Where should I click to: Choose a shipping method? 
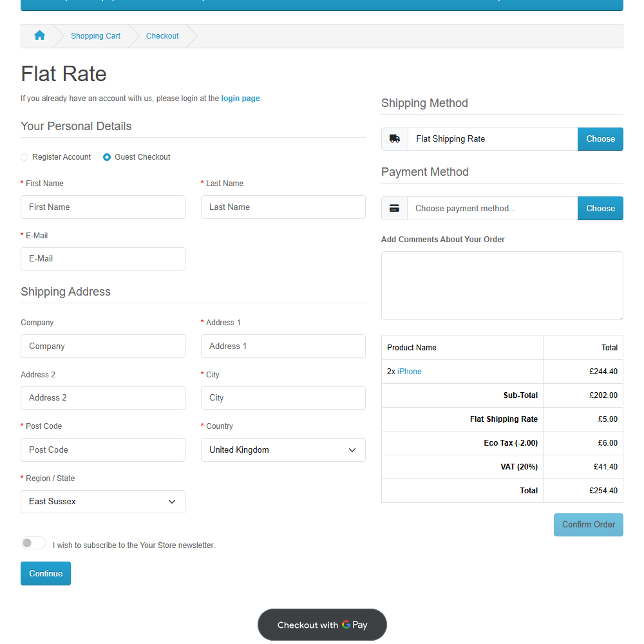pyautogui.click(x=600, y=139)
